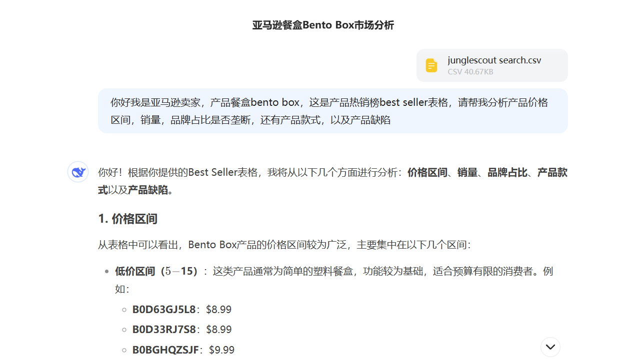Click the yellow CSV file icon
625x364 pixels.
point(431,65)
